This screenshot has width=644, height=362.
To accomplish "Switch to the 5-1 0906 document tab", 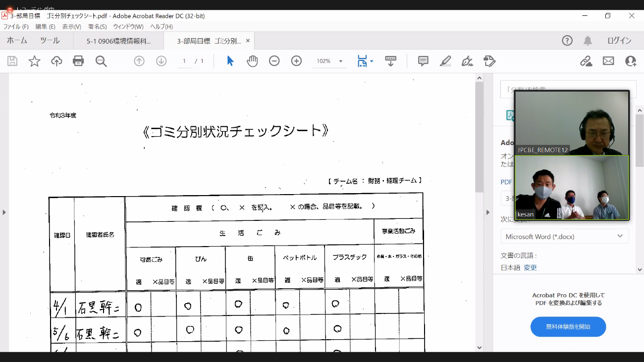I will [x=118, y=41].
